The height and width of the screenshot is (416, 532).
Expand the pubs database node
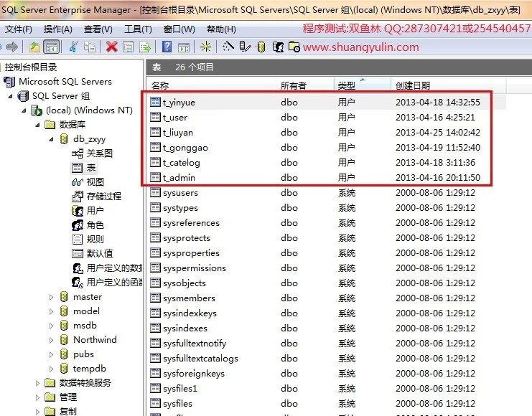tap(51, 354)
